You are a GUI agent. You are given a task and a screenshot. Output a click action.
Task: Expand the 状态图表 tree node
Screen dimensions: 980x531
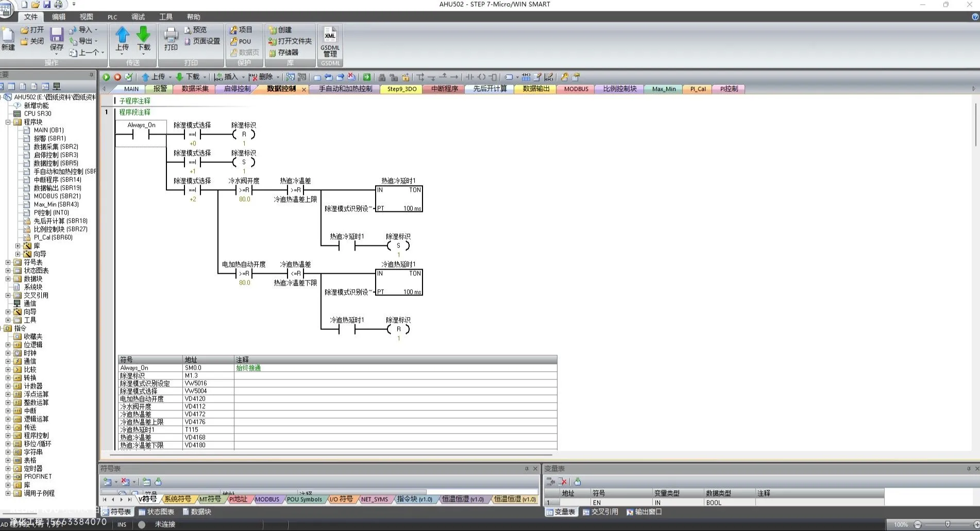(x=8, y=271)
